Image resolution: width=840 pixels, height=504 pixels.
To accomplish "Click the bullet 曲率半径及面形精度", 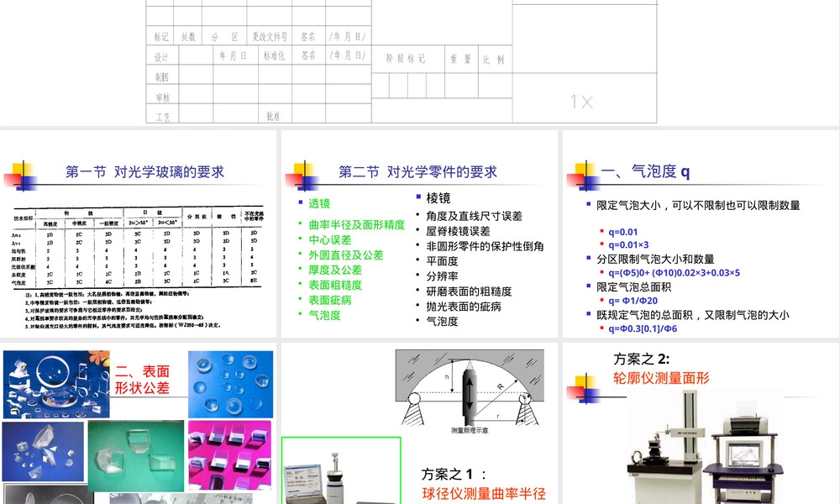I will pos(357,225).
